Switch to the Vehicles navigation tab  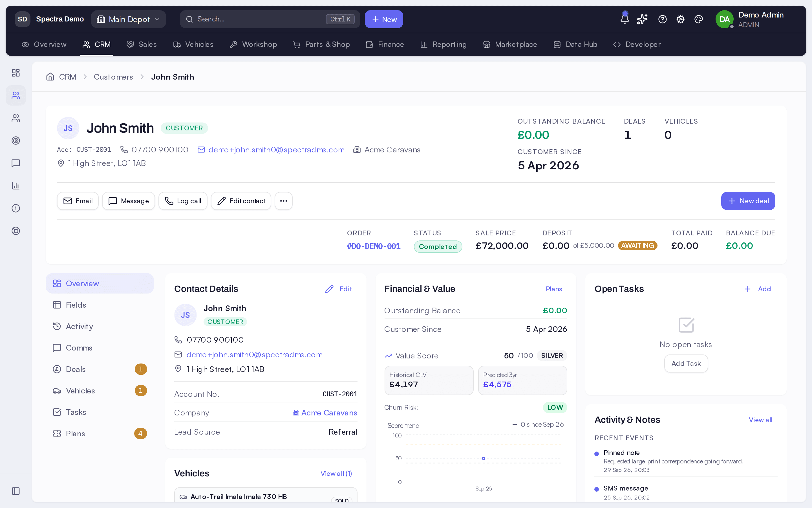tap(193, 44)
